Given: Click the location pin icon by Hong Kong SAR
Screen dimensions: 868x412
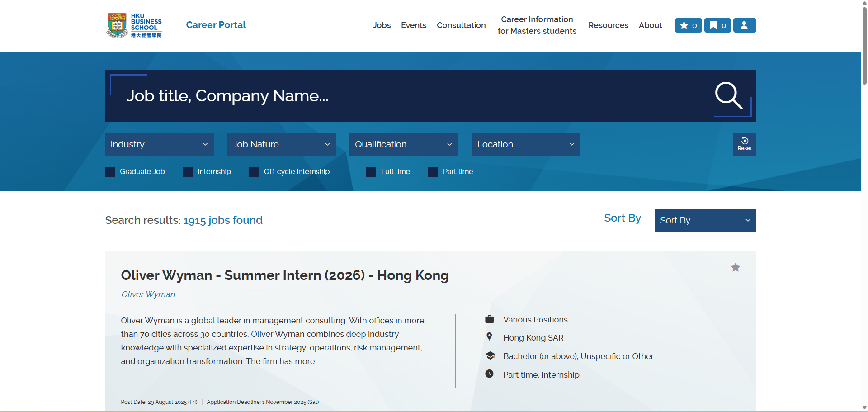Looking at the screenshot, I should [x=489, y=337].
